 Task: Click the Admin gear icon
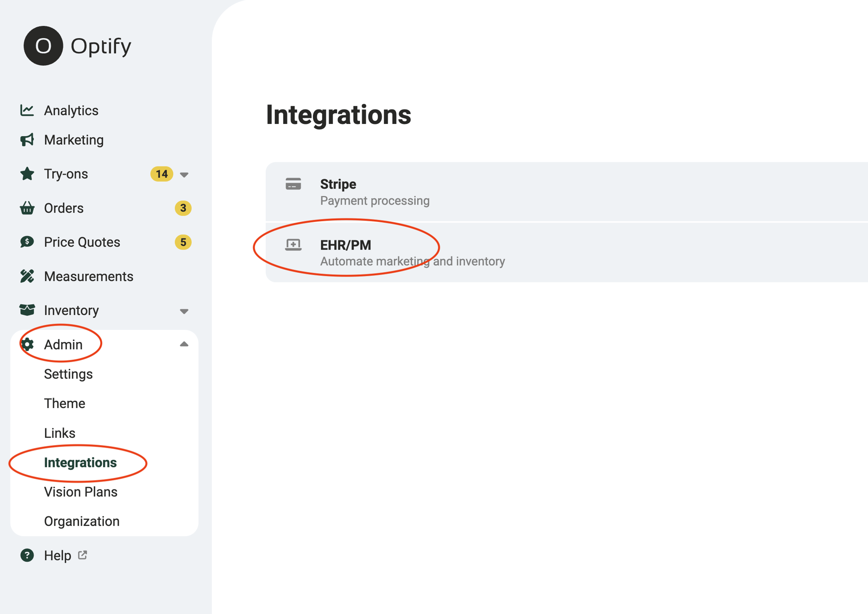click(x=27, y=344)
